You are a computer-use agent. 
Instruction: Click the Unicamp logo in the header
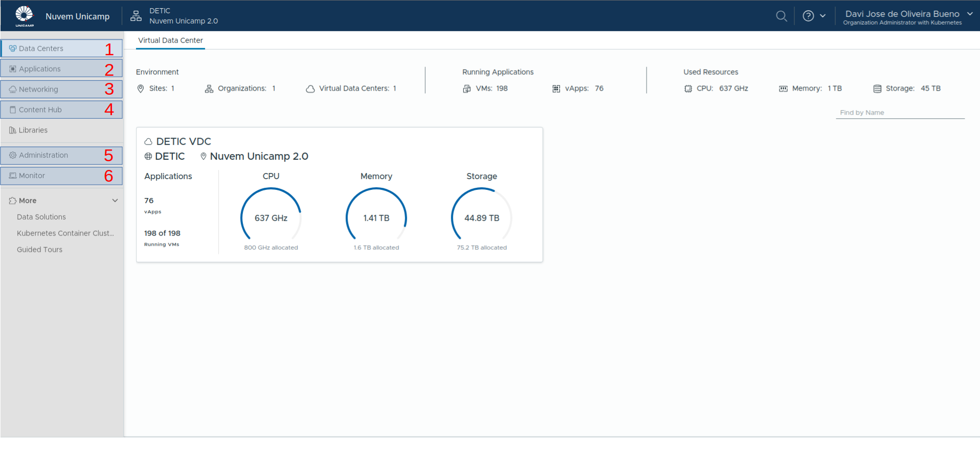click(24, 16)
